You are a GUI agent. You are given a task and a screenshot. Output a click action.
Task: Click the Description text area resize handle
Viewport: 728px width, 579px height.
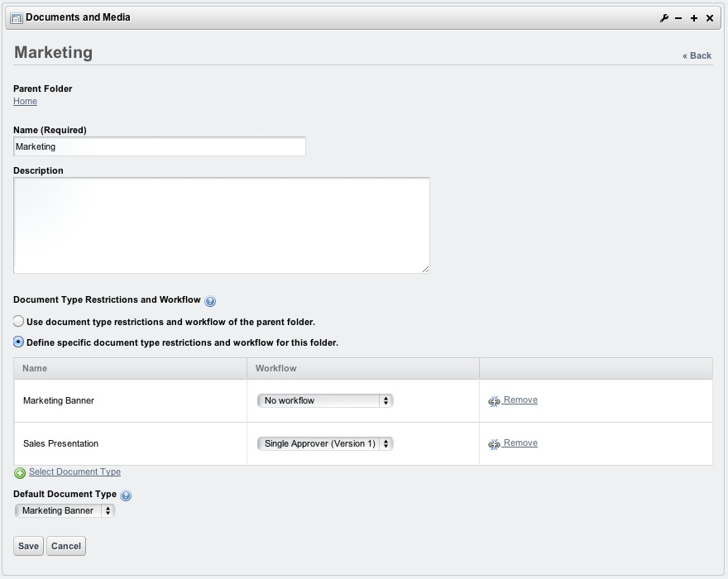[x=426, y=270]
